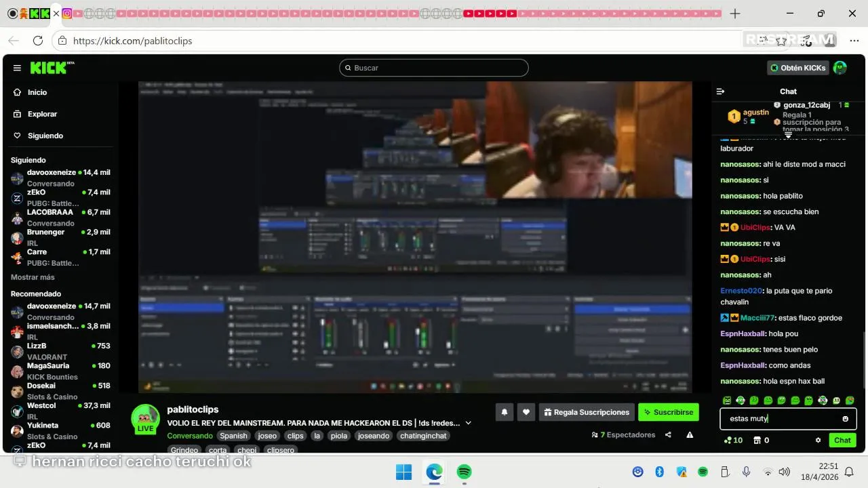Click browser back arrow button

[14, 41]
